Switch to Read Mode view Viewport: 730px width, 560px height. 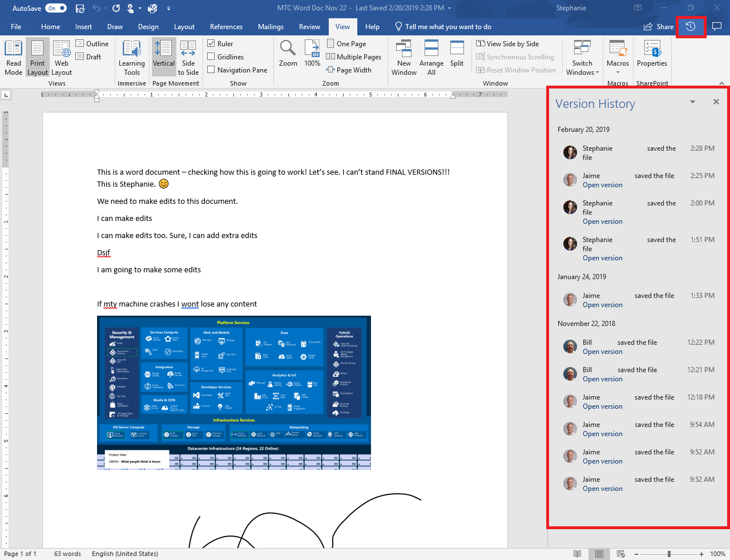tap(13, 57)
